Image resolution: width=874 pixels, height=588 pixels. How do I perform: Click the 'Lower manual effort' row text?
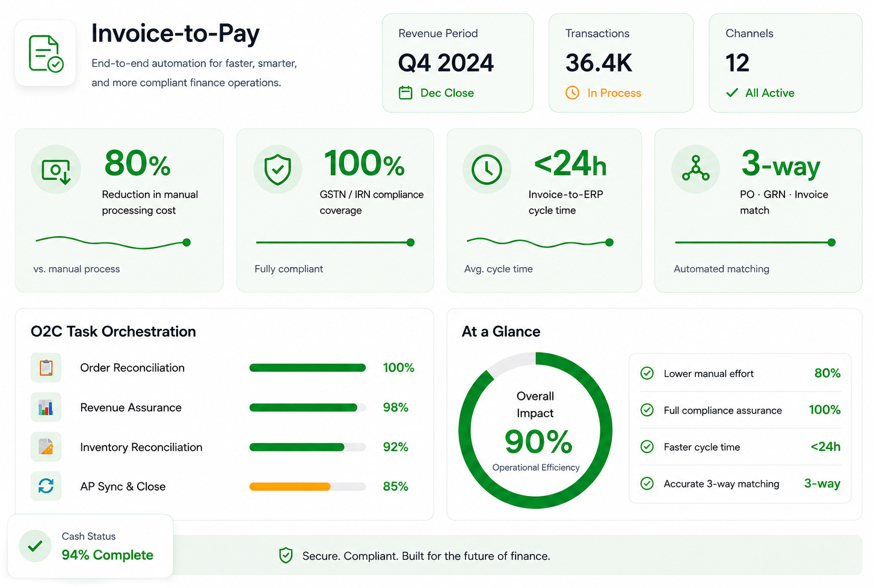(x=709, y=374)
